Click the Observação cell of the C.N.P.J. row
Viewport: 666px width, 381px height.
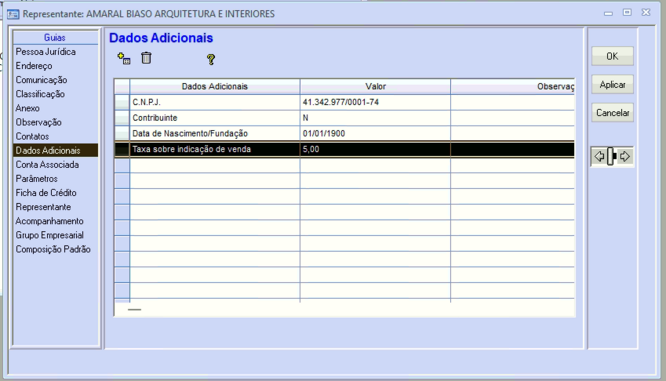pyautogui.click(x=513, y=102)
